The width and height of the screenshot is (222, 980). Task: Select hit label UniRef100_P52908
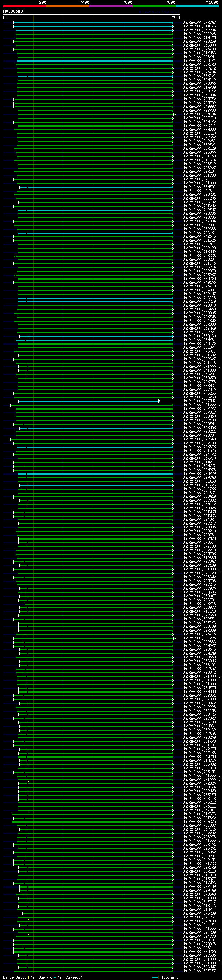pos(199,34)
